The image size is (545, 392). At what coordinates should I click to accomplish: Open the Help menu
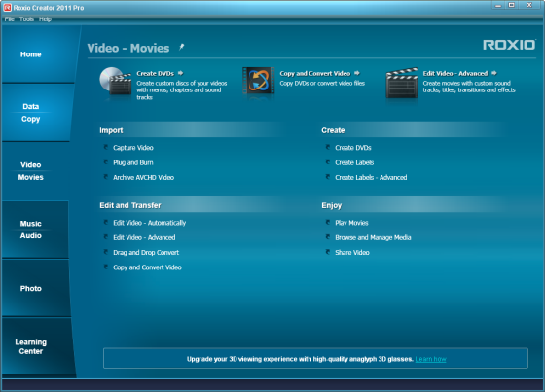pyautogui.click(x=45, y=19)
